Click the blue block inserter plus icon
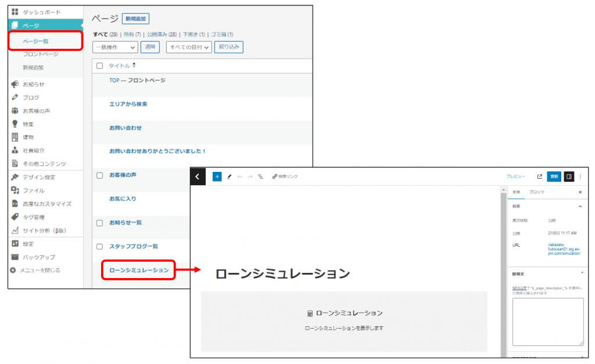Viewport: 595px width, 364px height. (x=217, y=176)
